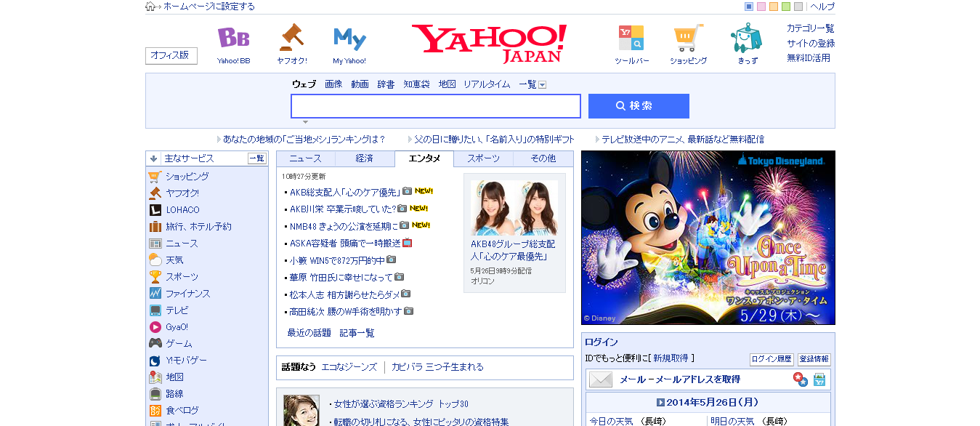Expand the small arrow under the search box
Screen dimensions: 980x426
[305, 122]
